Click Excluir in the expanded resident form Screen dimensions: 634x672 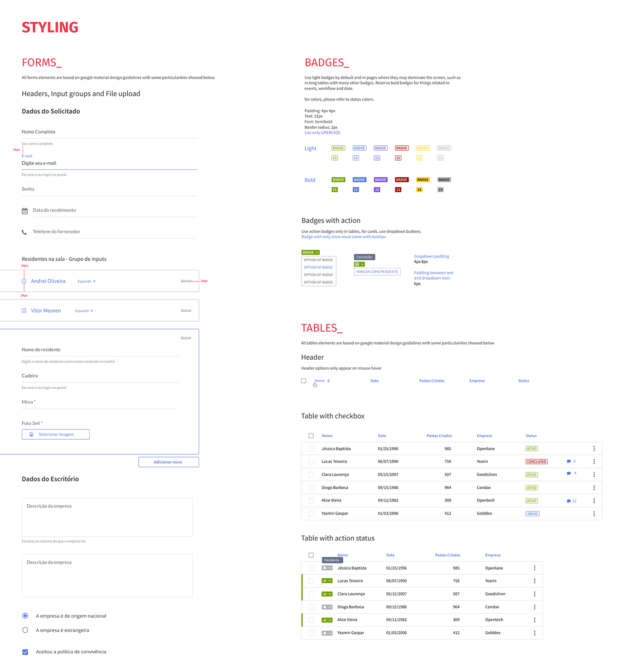click(x=186, y=338)
